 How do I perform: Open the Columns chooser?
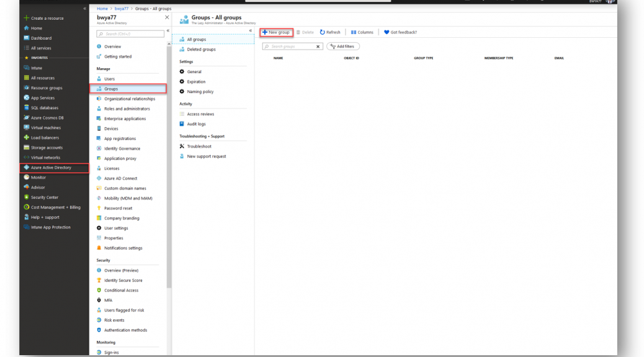(362, 32)
